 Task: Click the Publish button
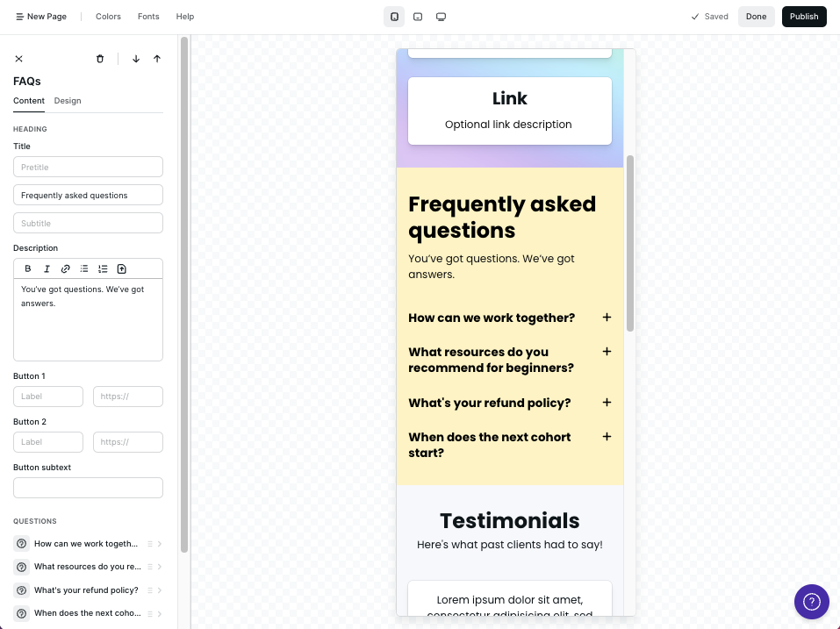click(804, 17)
